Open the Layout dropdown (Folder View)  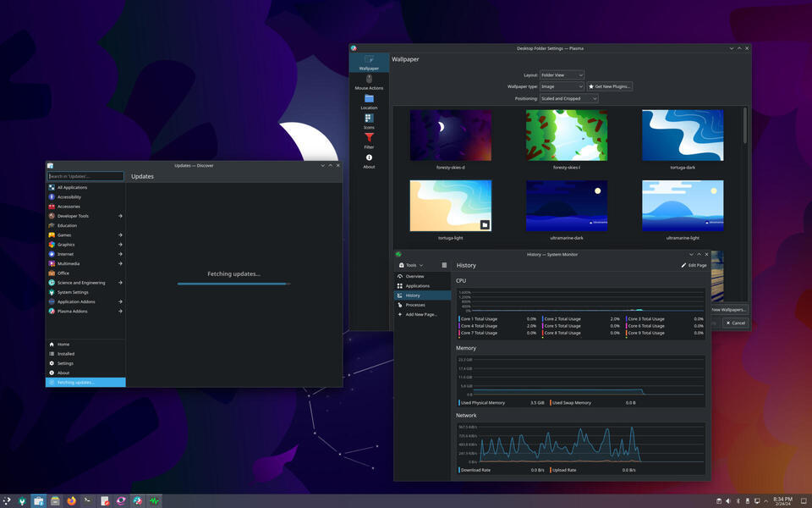562,75
